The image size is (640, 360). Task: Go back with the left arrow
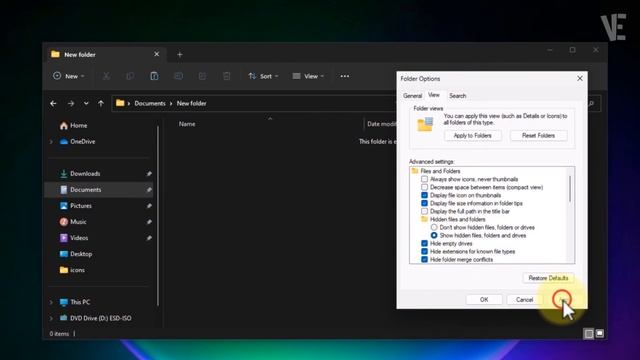click(53, 104)
